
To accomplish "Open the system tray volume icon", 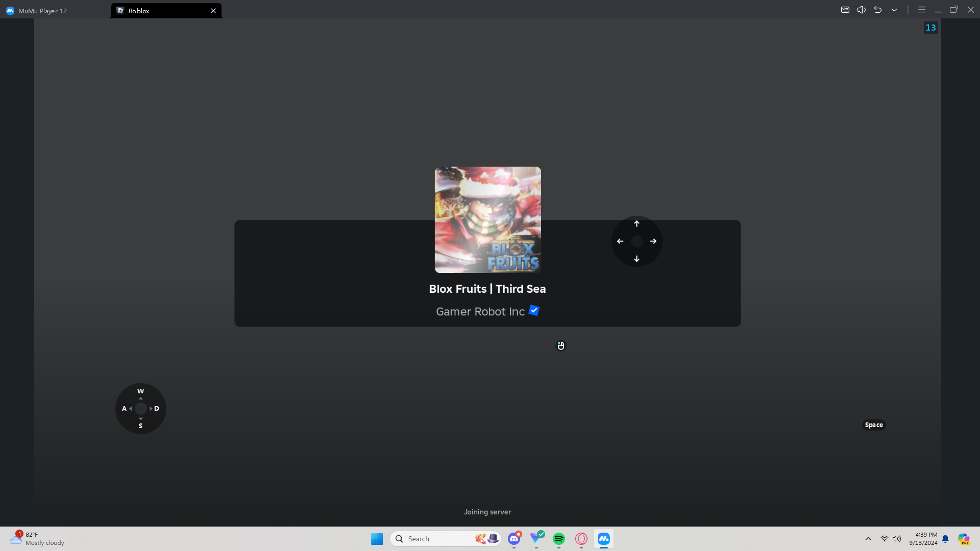I will (897, 539).
